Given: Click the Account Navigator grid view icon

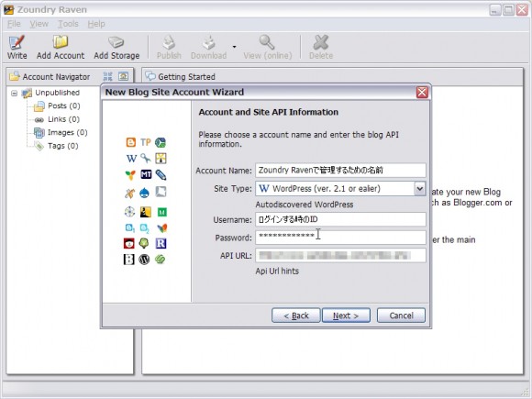Looking at the screenshot, I should pyautogui.click(x=108, y=76).
